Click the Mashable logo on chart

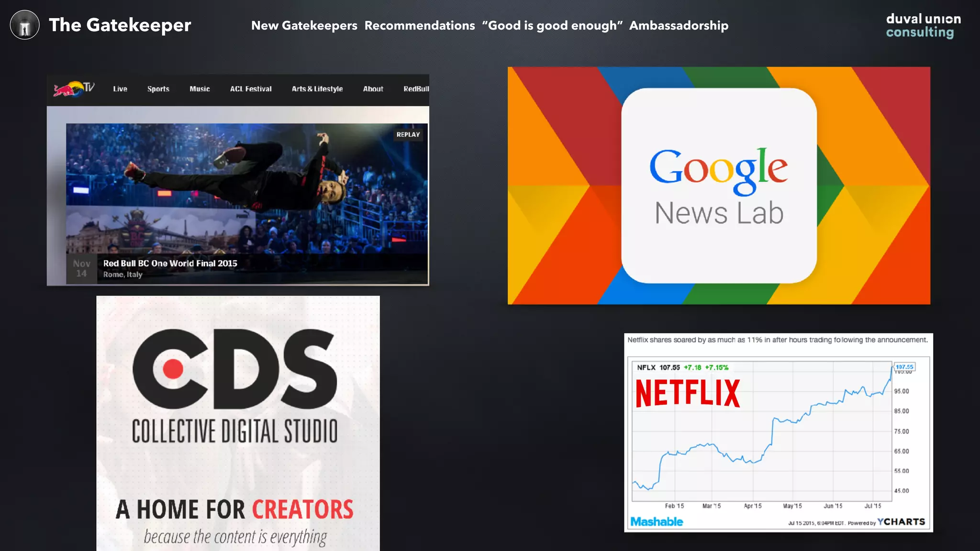(656, 522)
